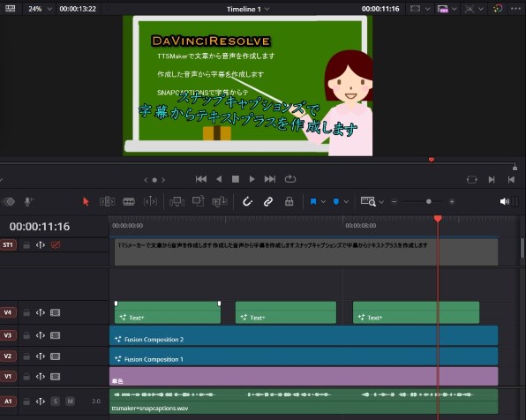Click the Overwrite Clip icon
This screenshot has width=526, height=420.
click(199, 201)
